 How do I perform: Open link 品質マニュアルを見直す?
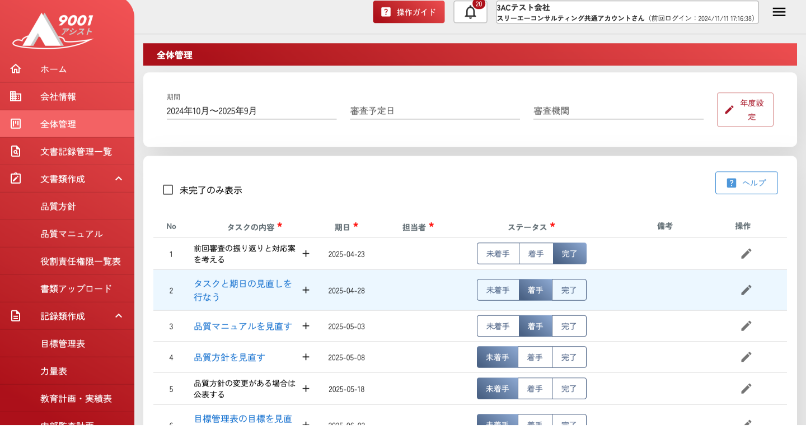click(243, 326)
